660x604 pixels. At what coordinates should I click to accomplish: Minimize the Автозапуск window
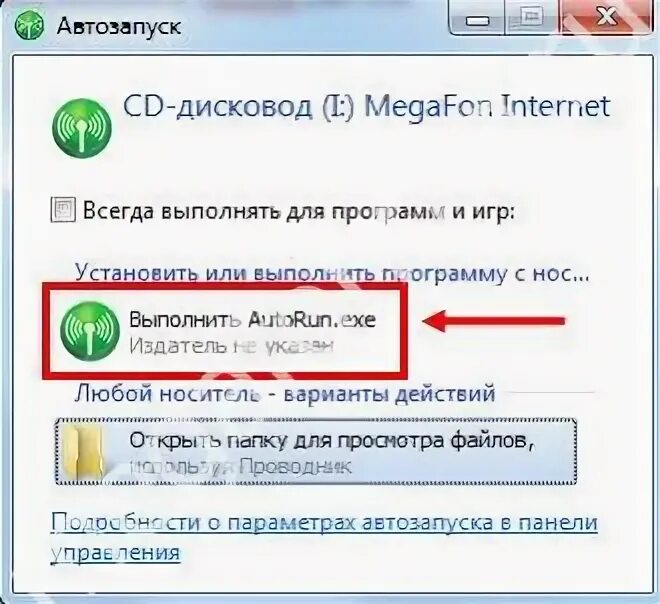coord(477,18)
